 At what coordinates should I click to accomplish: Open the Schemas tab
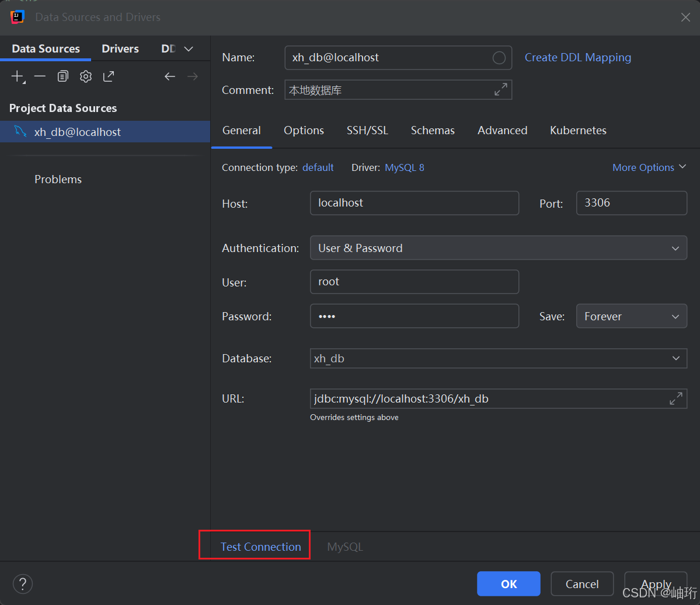point(433,131)
